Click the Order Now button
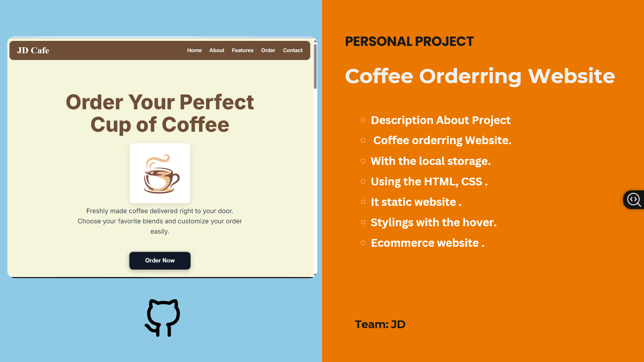This screenshot has height=362, width=644. click(160, 260)
